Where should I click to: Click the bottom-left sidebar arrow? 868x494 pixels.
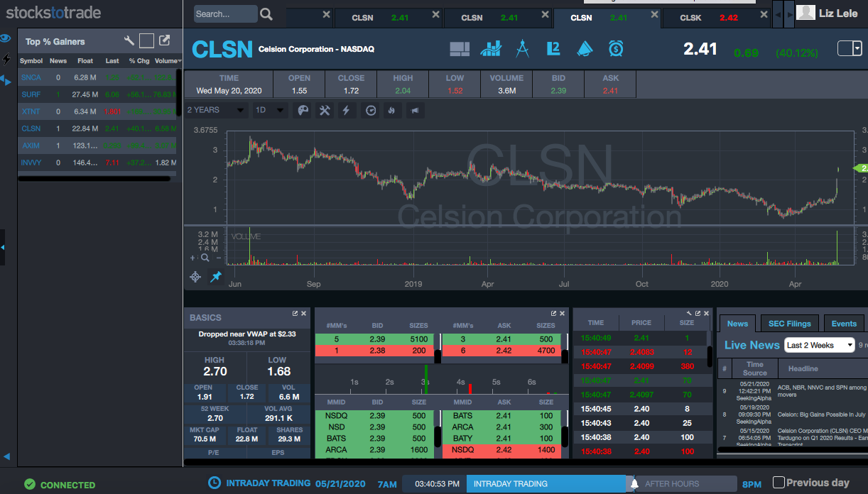pyautogui.click(x=7, y=456)
